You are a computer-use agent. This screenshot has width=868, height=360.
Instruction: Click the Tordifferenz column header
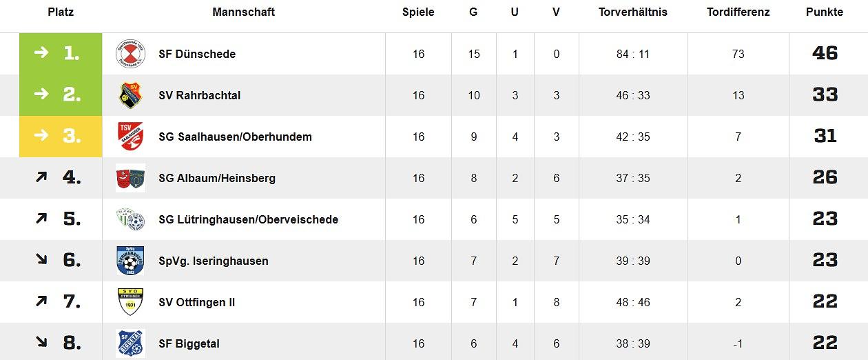738,12
